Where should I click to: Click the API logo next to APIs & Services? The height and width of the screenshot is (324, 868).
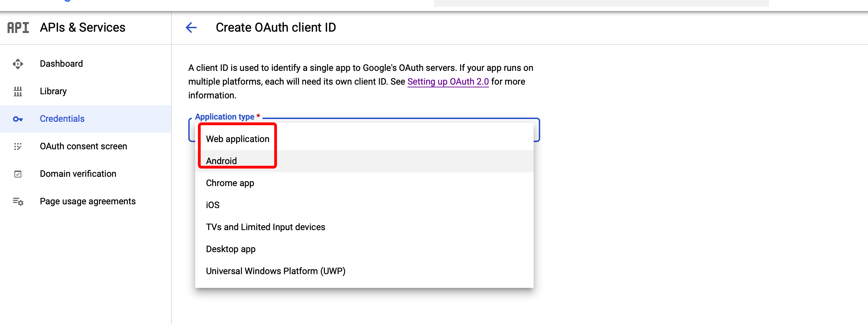coord(18,28)
